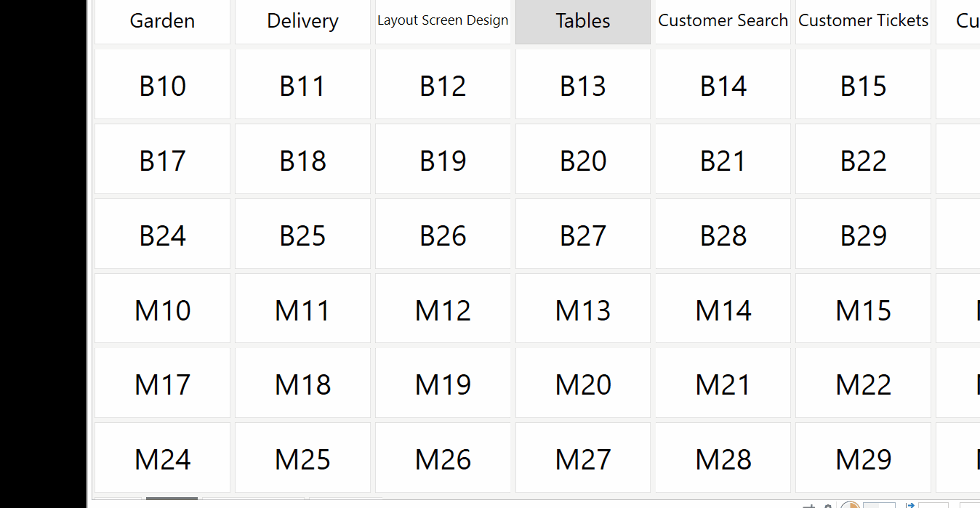Click the orange pie chart status icon
The width and height of the screenshot is (980, 508).
850,505
